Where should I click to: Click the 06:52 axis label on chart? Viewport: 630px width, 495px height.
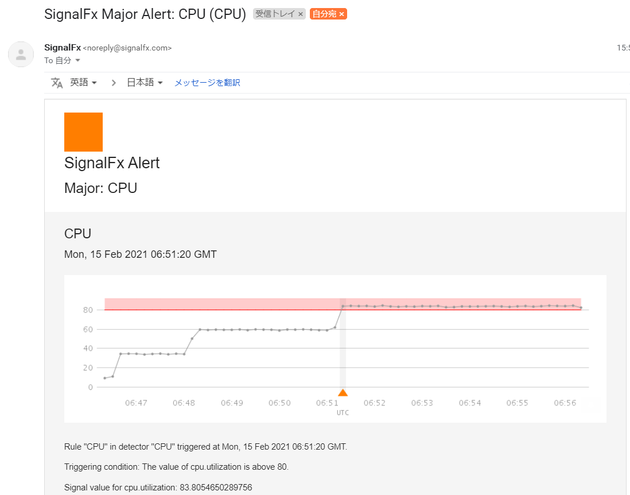[x=374, y=403]
